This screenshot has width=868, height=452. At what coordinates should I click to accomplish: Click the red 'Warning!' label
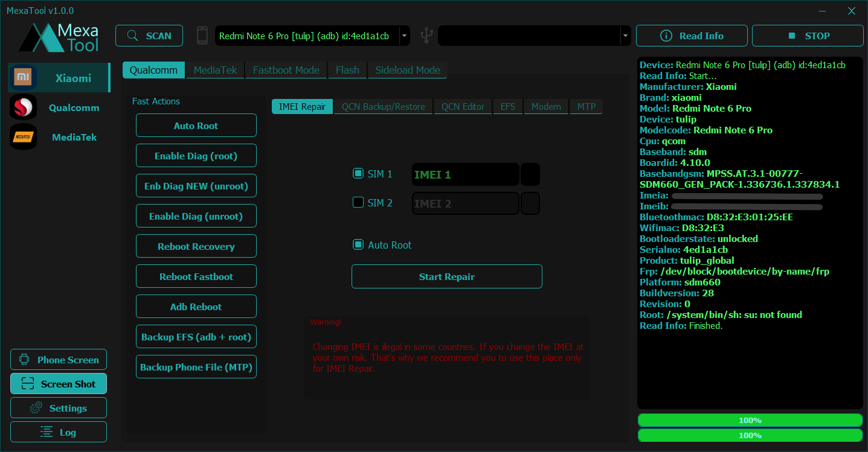326,322
